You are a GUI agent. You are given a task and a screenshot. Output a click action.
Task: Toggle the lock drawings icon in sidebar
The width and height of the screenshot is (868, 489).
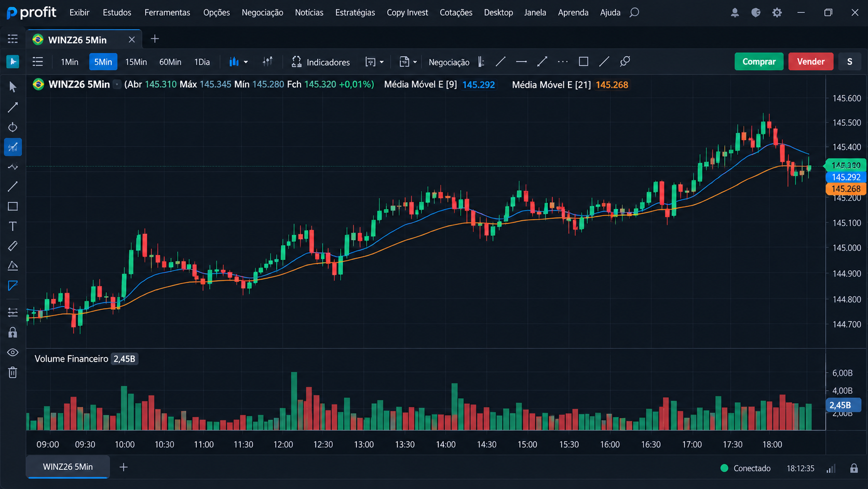tap(13, 333)
